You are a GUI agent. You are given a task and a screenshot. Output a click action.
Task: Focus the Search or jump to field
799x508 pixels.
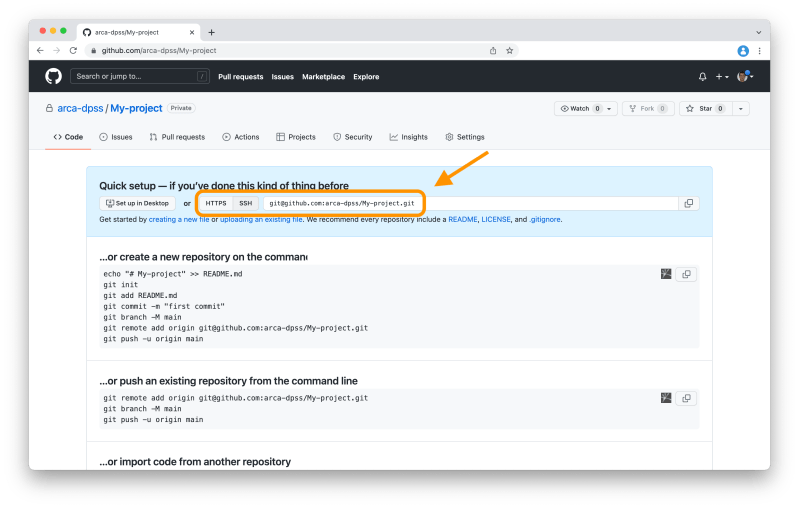click(x=140, y=76)
